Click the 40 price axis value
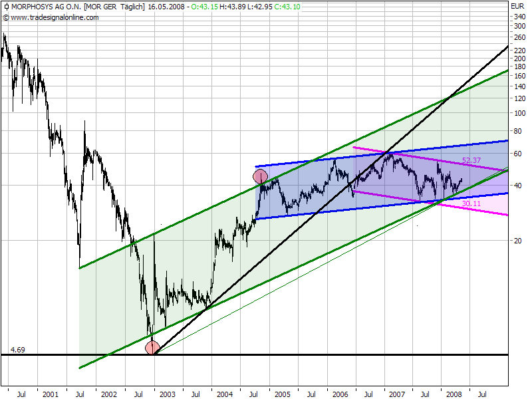The height and width of the screenshot is (399, 532). 518,186
